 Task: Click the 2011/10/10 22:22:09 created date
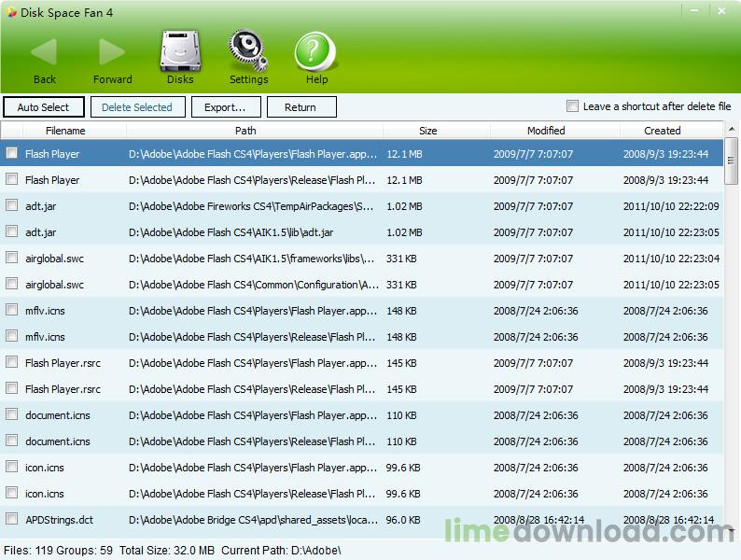pyautogui.click(x=671, y=206)
